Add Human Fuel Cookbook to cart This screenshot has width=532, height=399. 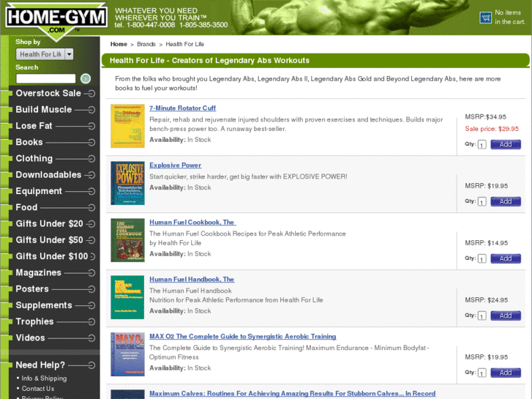tap(506, 258)
